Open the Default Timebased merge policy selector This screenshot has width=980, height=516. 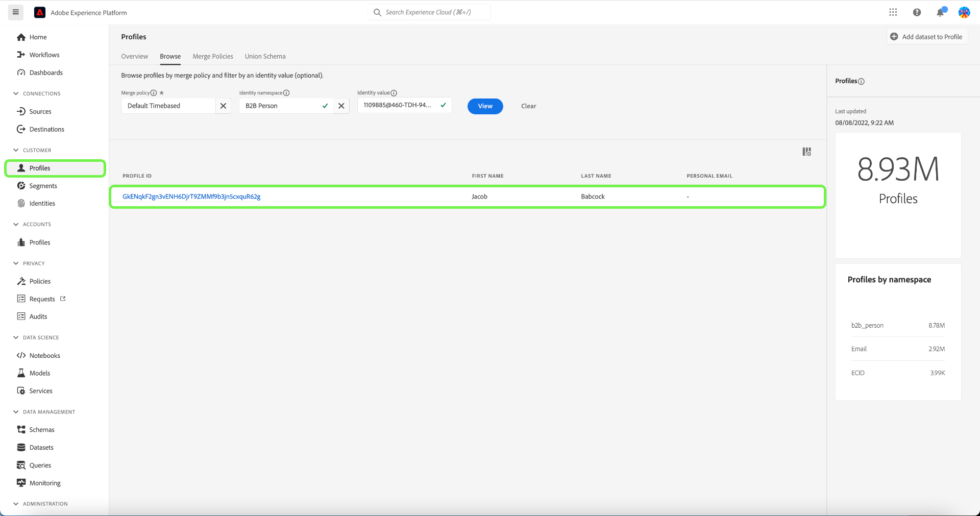(168, 106)
